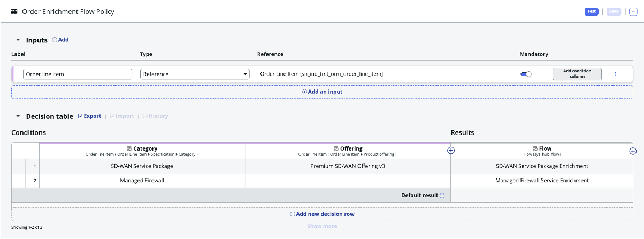Click the table icon beside Order Enrichment Flow Policy

[14, 11]
